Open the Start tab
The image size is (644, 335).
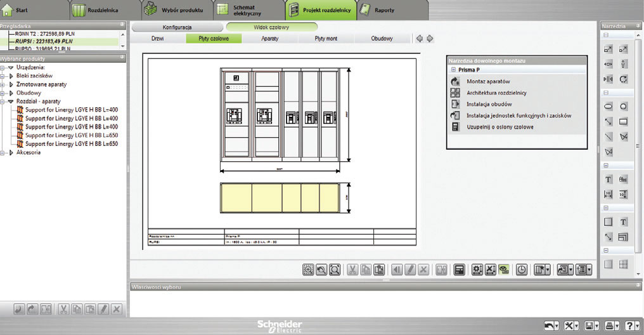tap(35, 10)
